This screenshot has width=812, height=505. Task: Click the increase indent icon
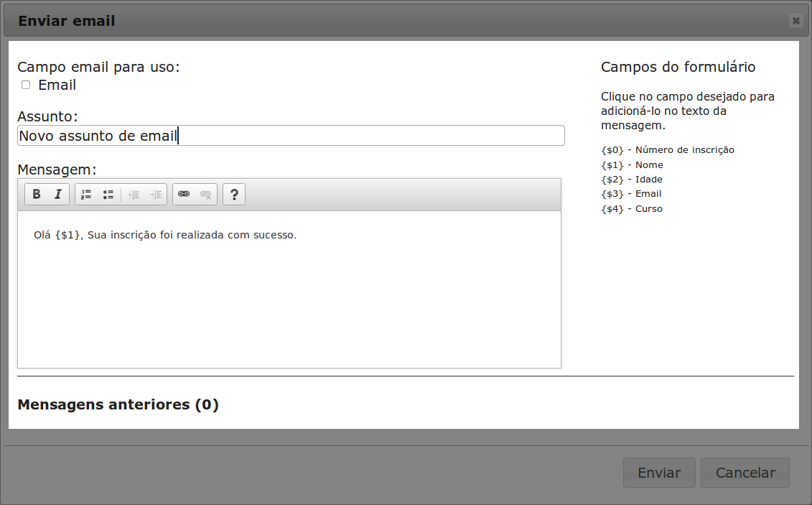click(x=156, y=195)
